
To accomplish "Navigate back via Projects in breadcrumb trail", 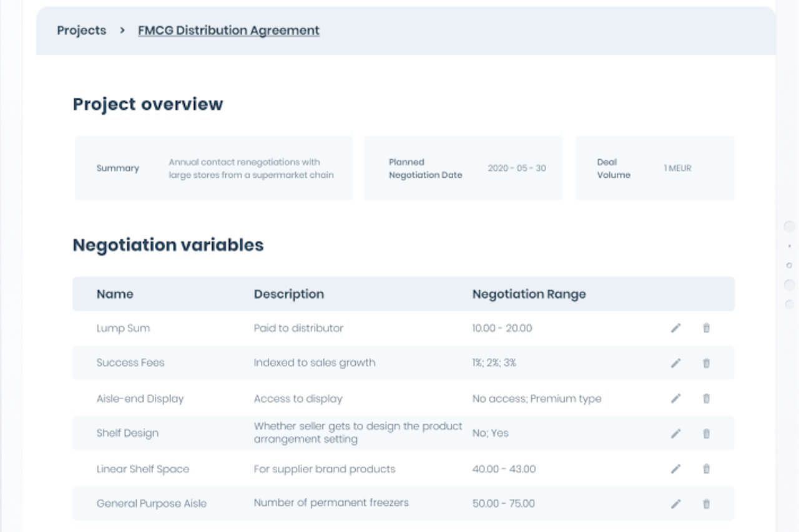I will [x=81, y=30].
